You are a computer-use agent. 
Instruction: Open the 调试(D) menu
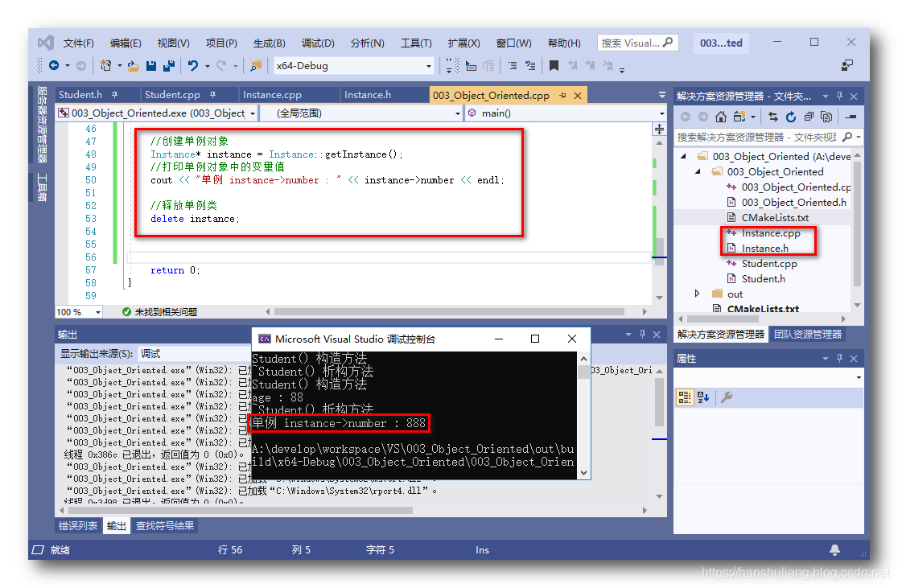318,43
